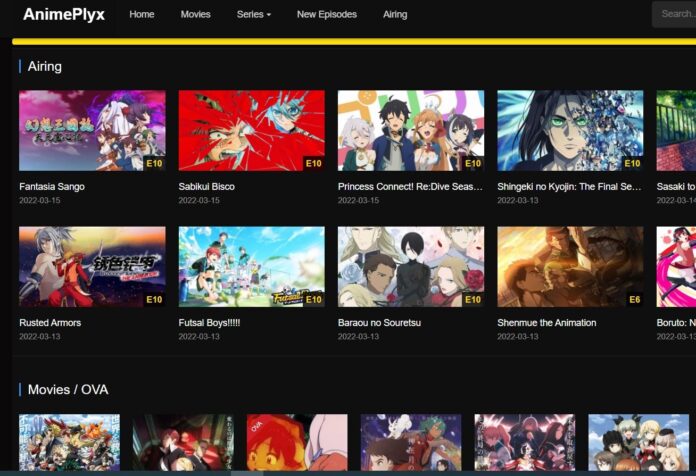Click the Shenmue the Animation title
This screenshot has width=696, height=476.
[547, 323]
